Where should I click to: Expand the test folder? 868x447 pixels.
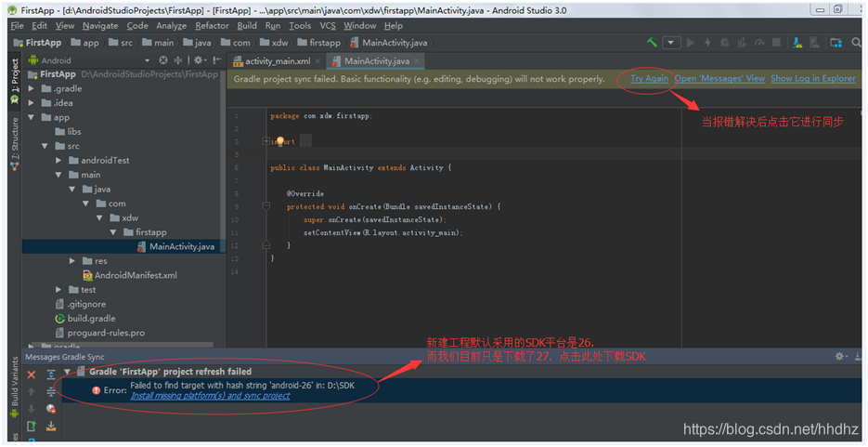(x=58, y=290)
